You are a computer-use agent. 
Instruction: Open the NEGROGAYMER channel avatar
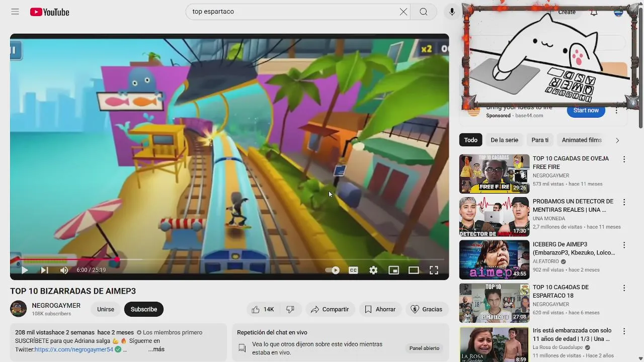click(x=19, y=309)
